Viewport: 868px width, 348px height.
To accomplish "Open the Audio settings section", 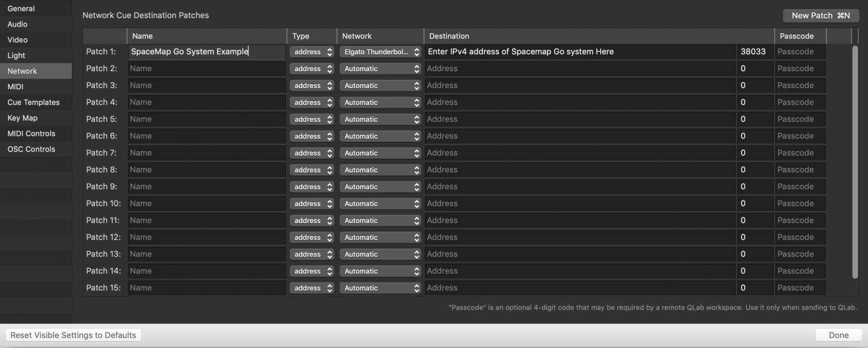I will (36, 24).
